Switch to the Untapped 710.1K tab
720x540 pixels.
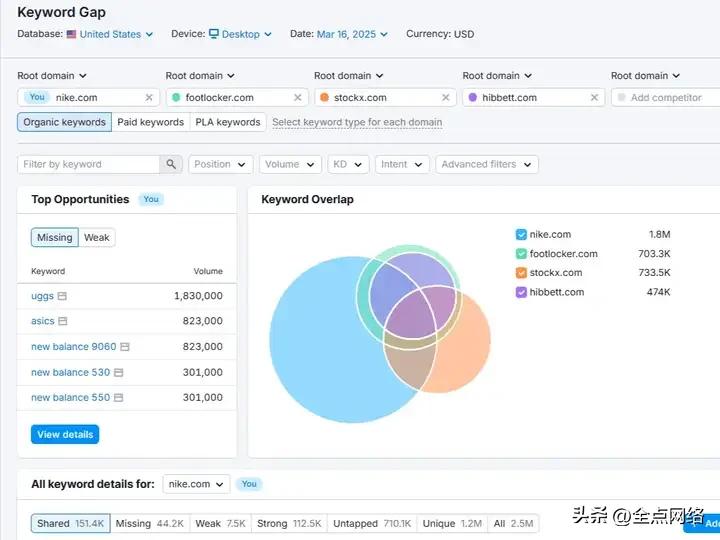click(372, 523)
